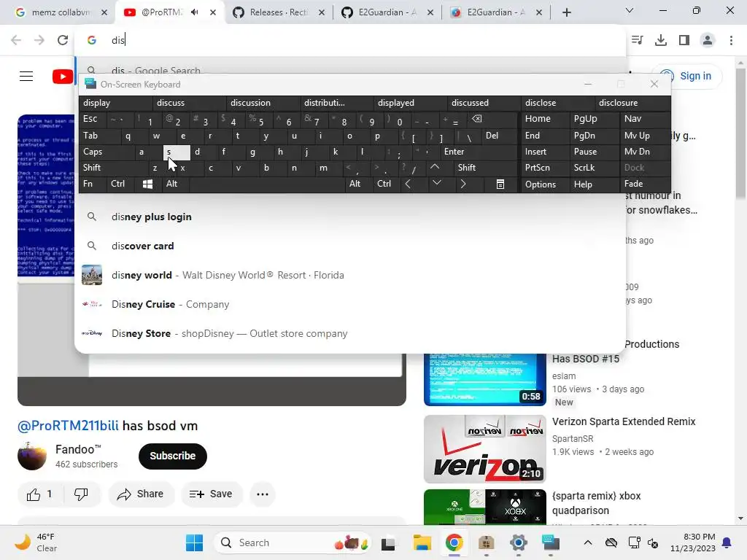Toggle Chrome side panel icon
The image size is (747, 560).
coord(684,40)
